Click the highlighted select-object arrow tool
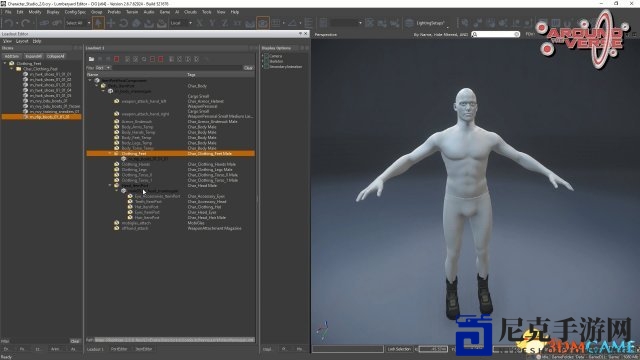Screen dimensions: 640x360 98,23
